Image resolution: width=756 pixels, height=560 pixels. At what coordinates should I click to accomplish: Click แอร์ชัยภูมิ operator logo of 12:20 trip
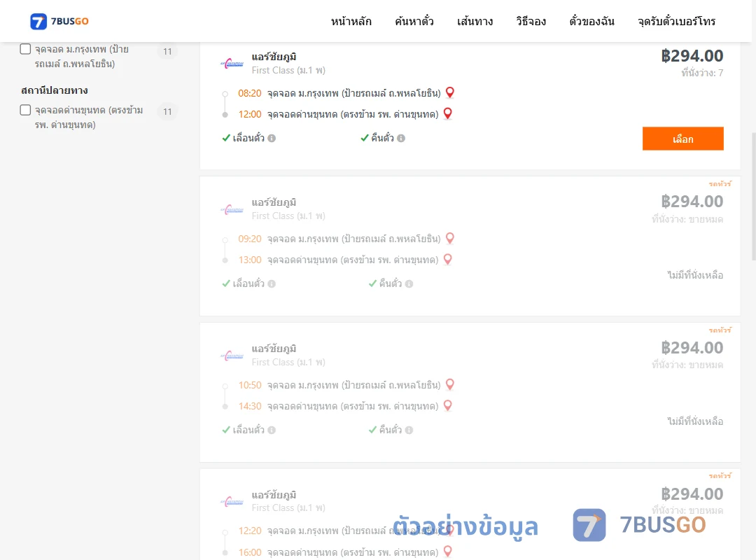(232, 501)
